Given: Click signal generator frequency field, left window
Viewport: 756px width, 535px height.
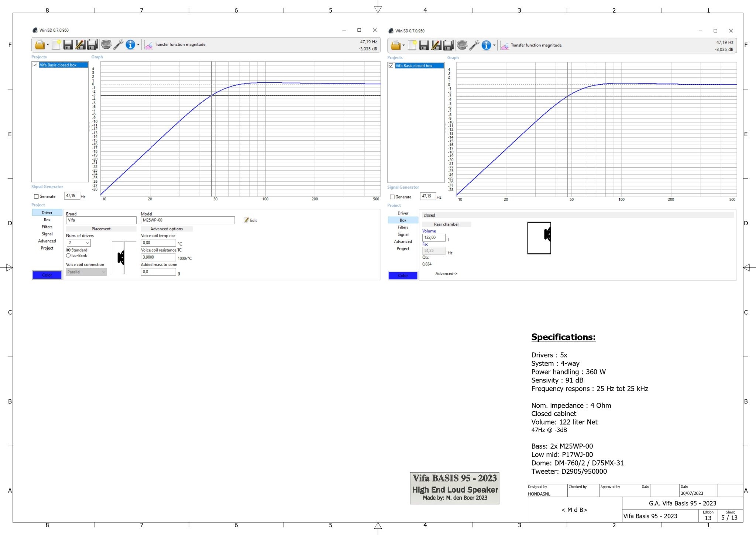Looking at the screenshot, I should click(72, 196).
